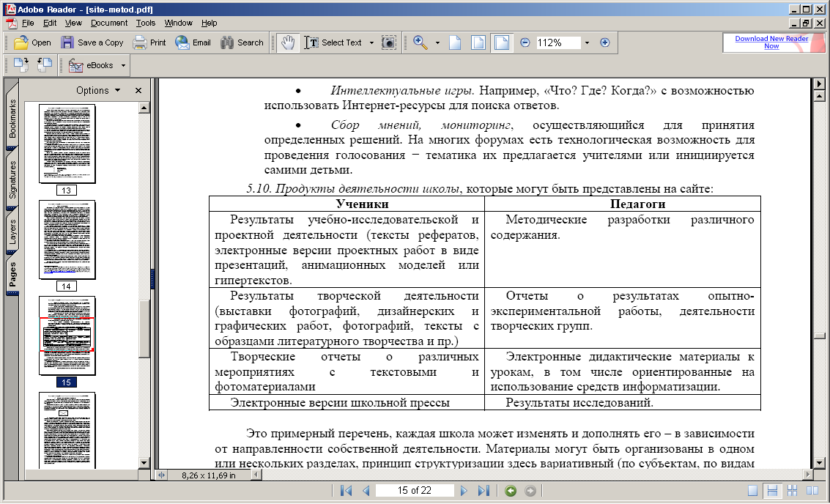
Task: Go to next page arrow
Action: click(x=464, y=491)
